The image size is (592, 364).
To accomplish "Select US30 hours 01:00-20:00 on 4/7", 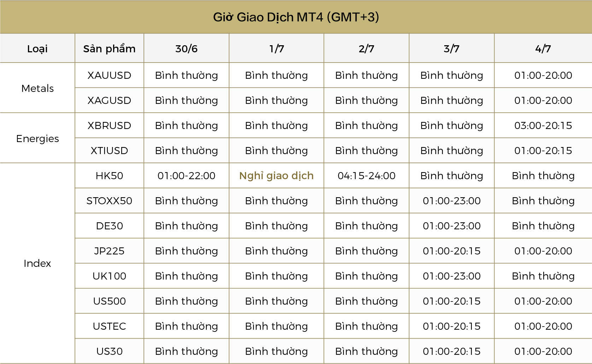I will point(543,351).
